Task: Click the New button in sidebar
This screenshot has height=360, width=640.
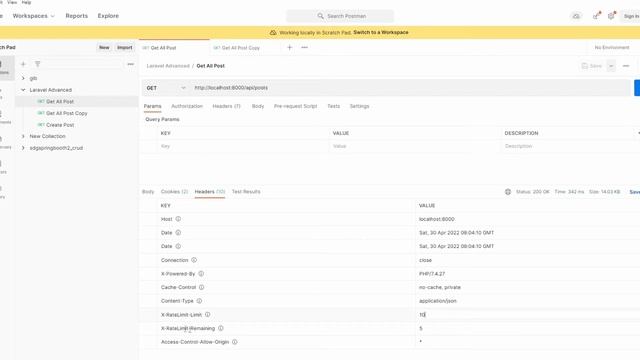Action: pyautogui.click(x=104, y=47)
